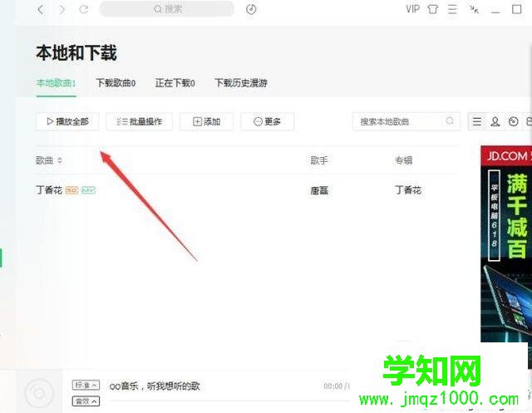The image size is (532, 413).
Task: Open the 下载历史漫游 tab
Action: pos(241,83)
